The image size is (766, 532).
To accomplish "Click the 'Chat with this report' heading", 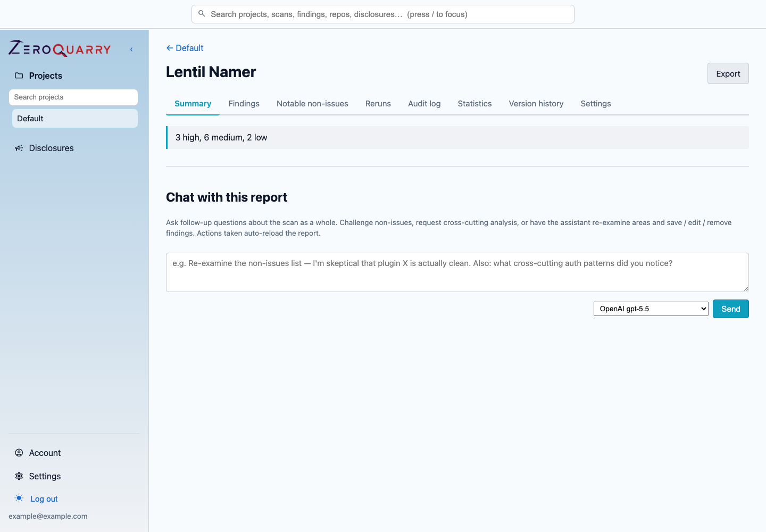I will 227,197.
